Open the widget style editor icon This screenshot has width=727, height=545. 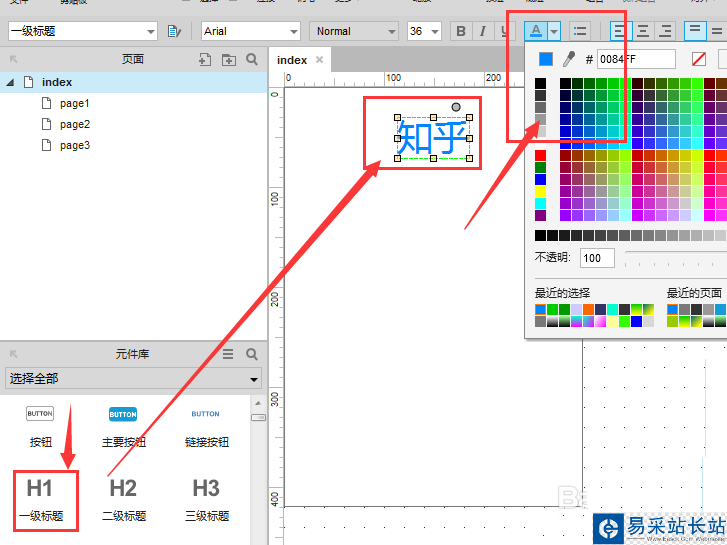[174, 31]
